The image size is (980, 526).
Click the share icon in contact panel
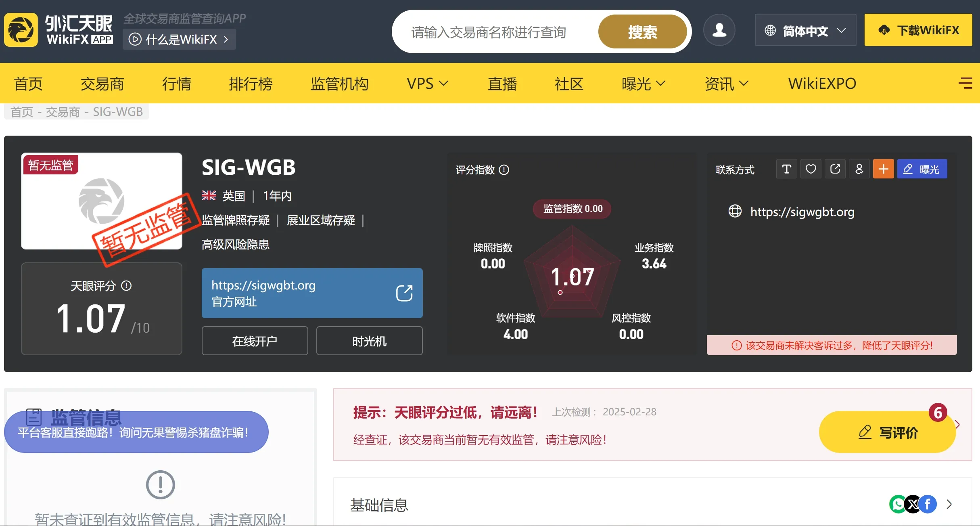pyautogui.click(x=835, y=169)
